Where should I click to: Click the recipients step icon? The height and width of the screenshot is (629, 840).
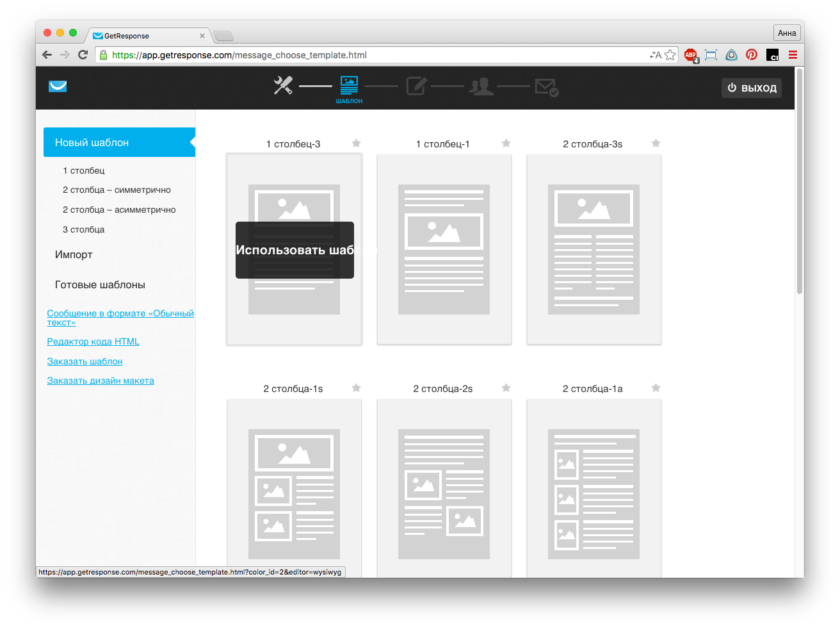(481, 86)
